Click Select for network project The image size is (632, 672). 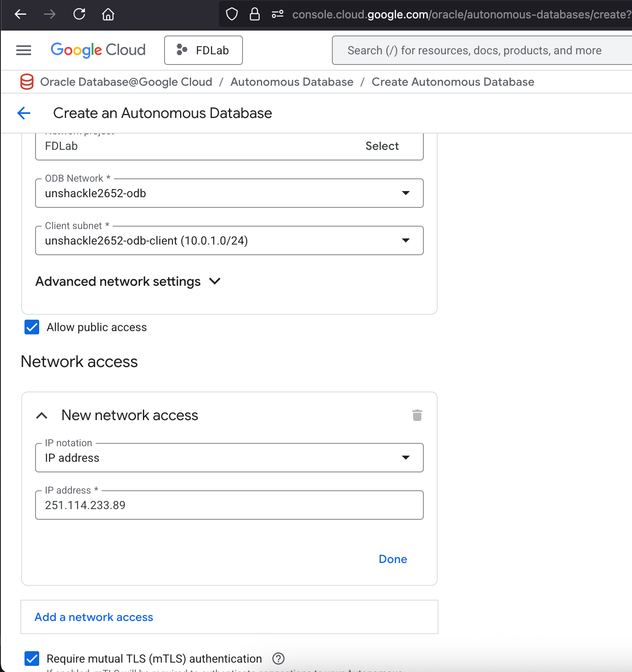coord(382,146)
